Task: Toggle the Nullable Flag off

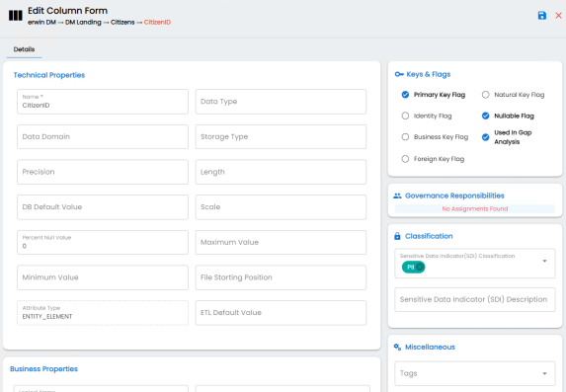Action: coord(486,116)
